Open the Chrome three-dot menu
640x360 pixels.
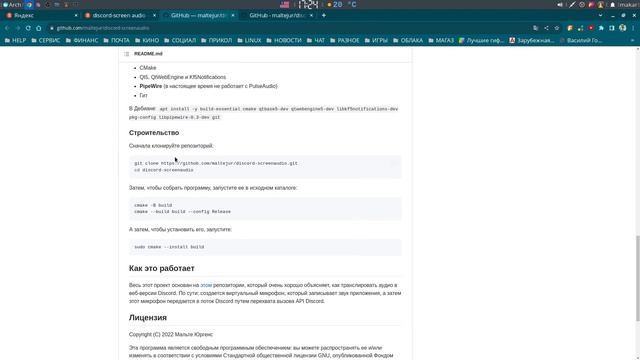click(633, 28)
